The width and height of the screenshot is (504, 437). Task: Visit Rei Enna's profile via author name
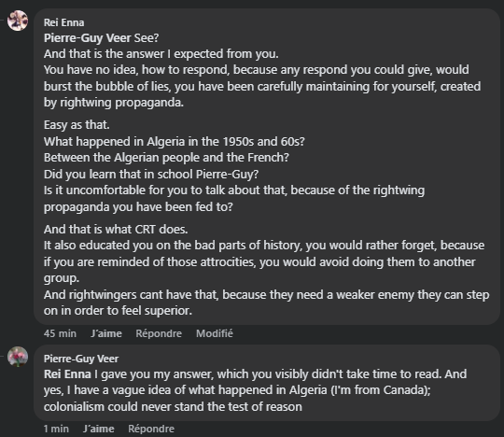click(x=64, y=22)
